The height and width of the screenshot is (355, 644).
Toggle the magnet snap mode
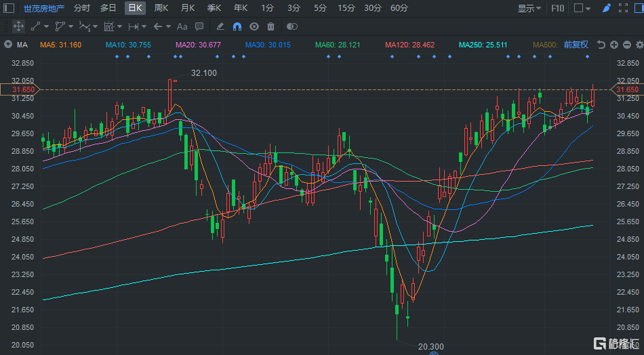(237, 26)
